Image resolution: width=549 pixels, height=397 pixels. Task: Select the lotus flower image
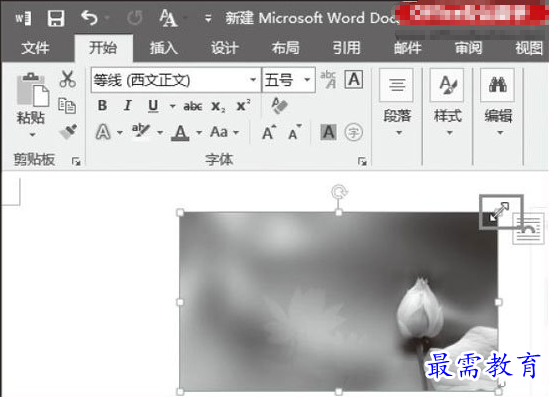[339, 302]
